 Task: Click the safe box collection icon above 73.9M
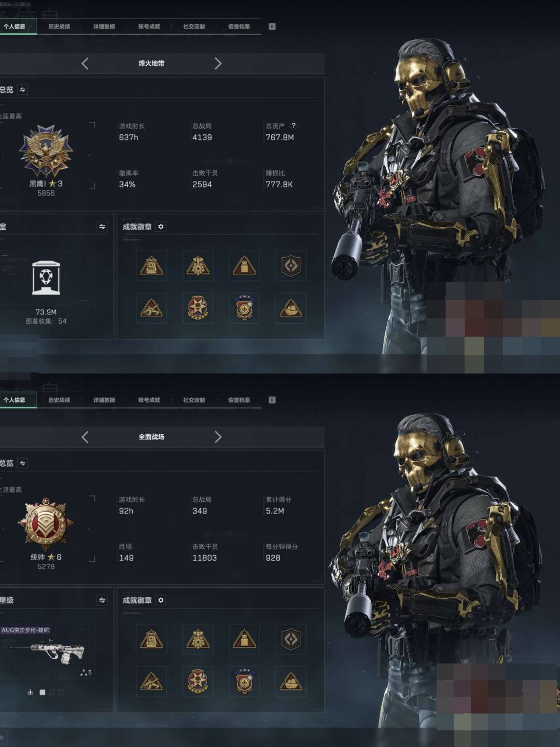click(x=46, y=278)
